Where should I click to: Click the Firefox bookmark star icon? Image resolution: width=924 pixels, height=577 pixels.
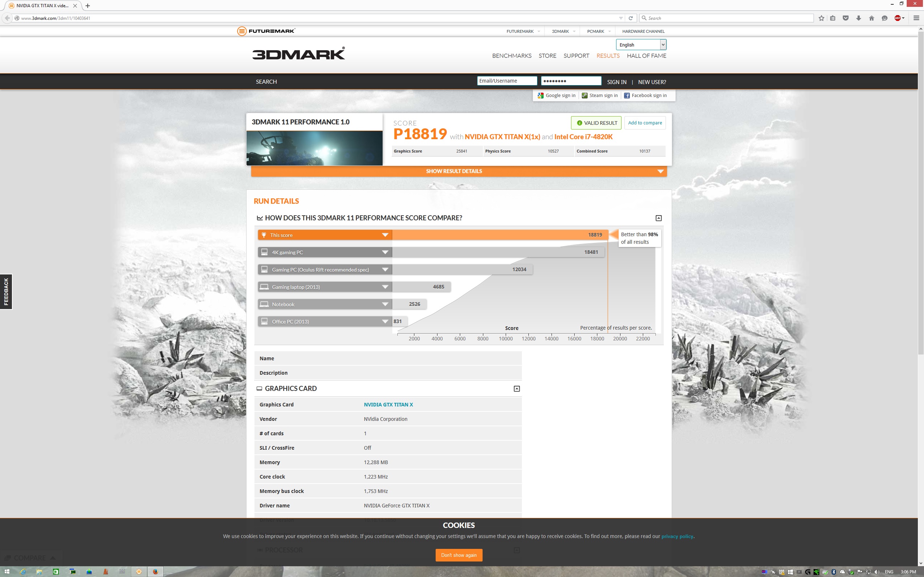(821, 18)
